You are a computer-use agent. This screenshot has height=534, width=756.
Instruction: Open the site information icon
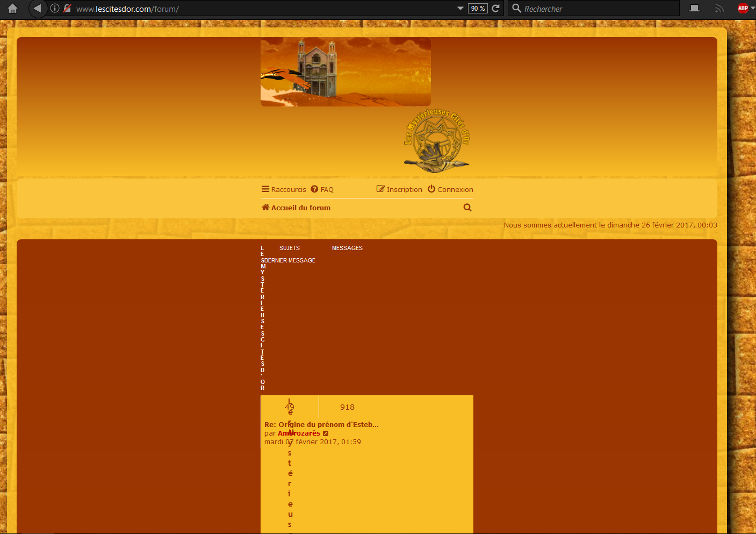tap(55, 9)
